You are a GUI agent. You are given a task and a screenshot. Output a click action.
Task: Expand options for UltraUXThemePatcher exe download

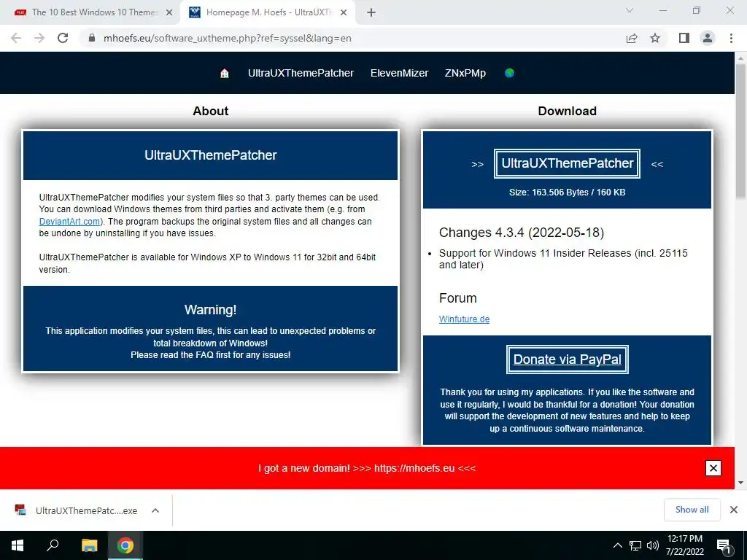[155, 510]
